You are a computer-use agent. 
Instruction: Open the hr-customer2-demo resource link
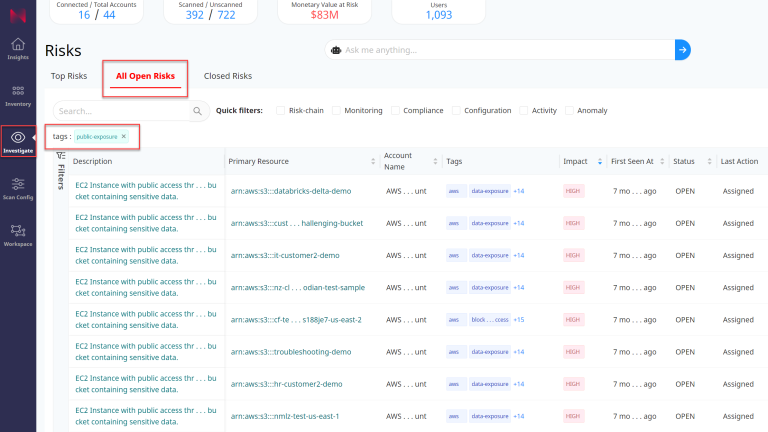pyautogui.click(x=286, y=384)
